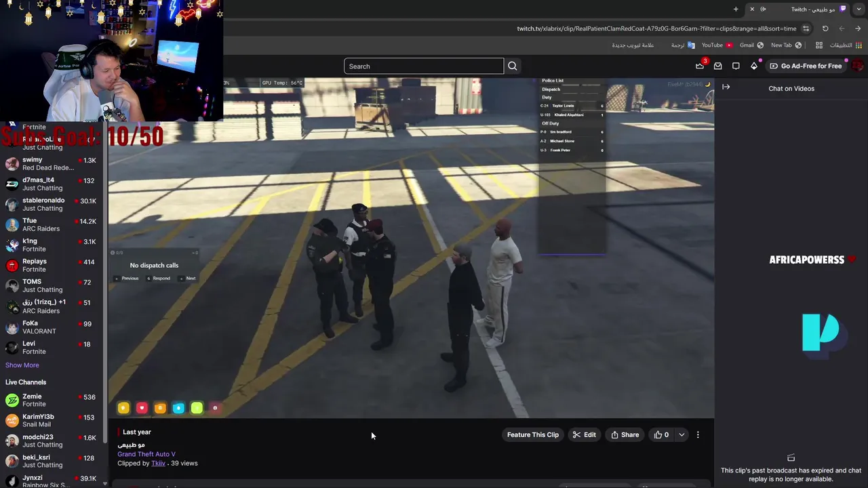The width and height of the screenshot is (868, 488).
Task: Open a new browser tab with plus
Action: click(x=736, y=9)
